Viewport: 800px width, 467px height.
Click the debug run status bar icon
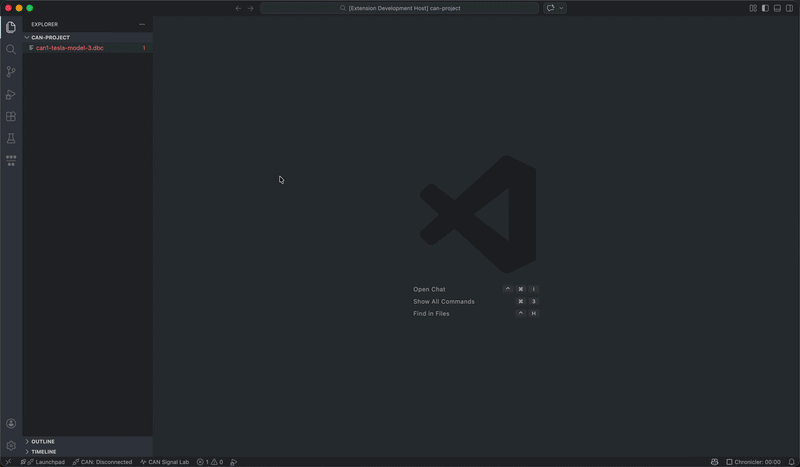click(234, 462)
